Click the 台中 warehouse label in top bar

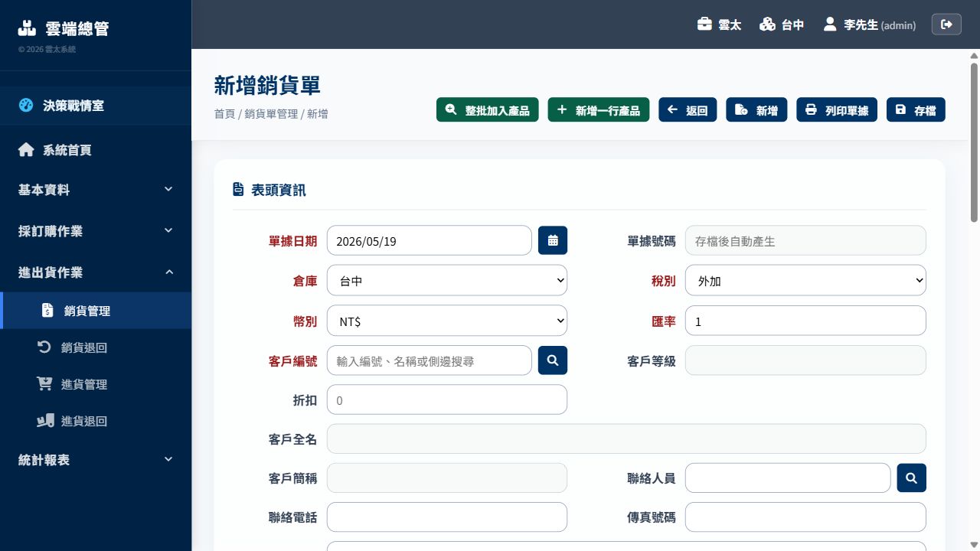point(792,24)
